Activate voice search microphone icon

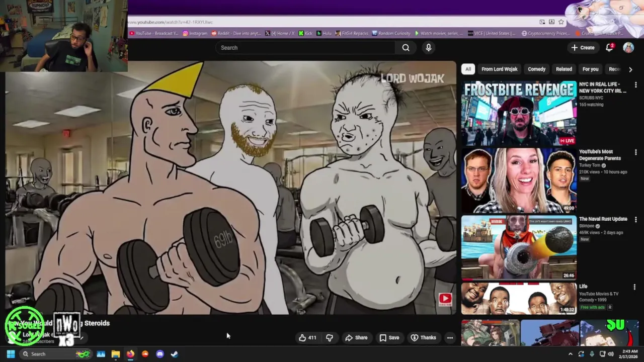tap(429, 48)
